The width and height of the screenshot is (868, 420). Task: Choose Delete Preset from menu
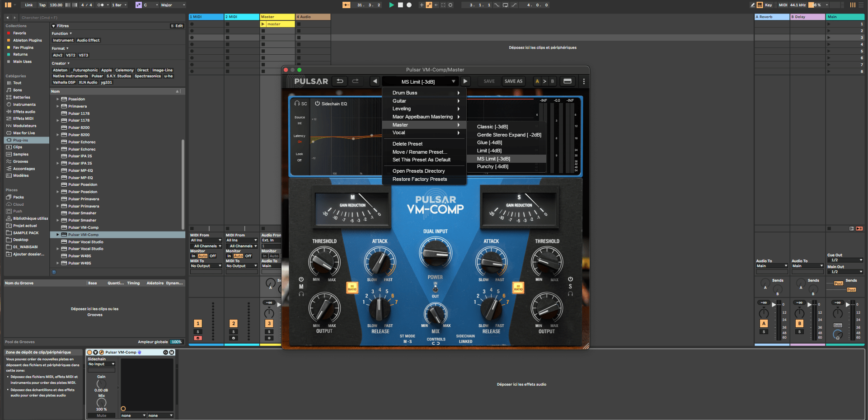coord(424,144)
